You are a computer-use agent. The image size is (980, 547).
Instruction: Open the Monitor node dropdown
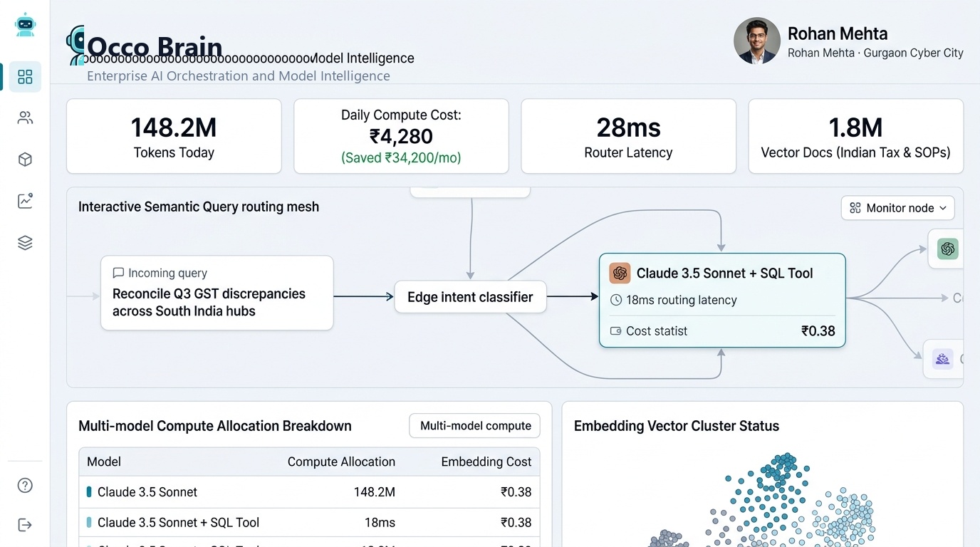898,208
